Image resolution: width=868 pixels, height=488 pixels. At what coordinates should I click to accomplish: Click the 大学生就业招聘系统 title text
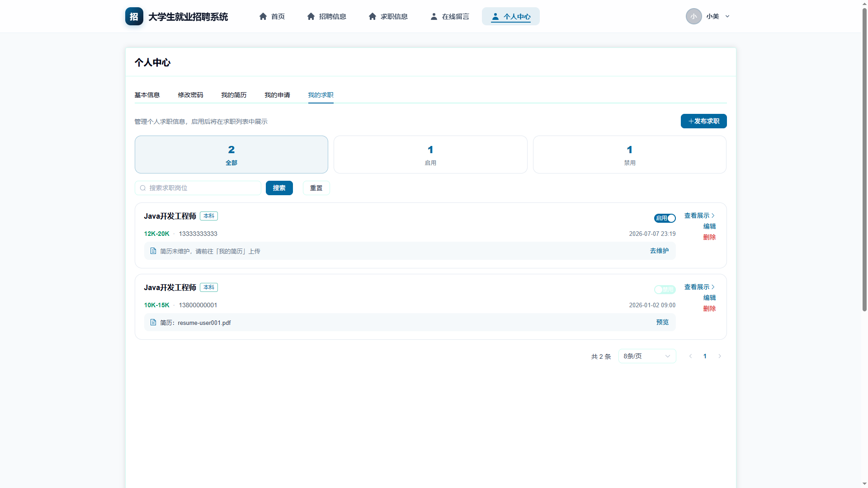pos(188,17)
